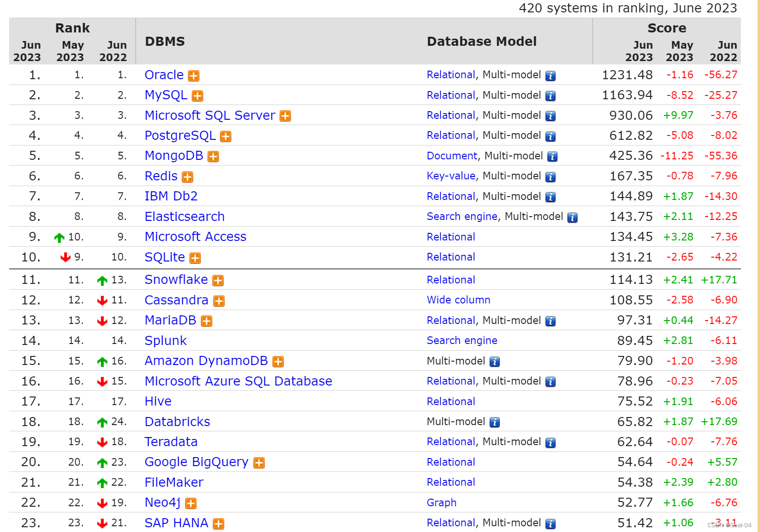Click the plus icon next to SQLite
The width and height of the screenshot is (759, 532).
[x=195, y=258]
